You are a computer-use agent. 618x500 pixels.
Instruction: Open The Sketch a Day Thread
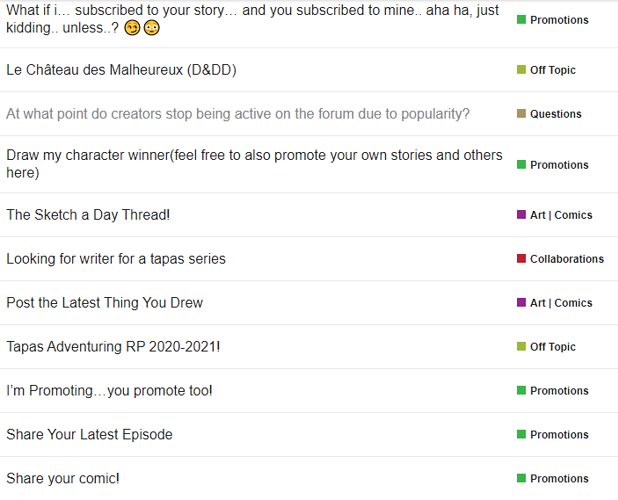pyautogui.click(x=88, y=215)
